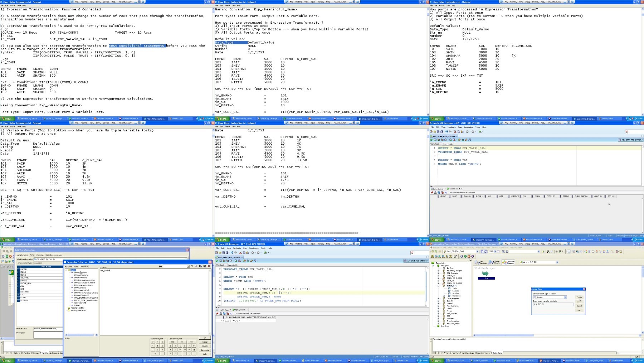
Task: Open Task Developer in Workflow Manager
Action: point(480,262)
